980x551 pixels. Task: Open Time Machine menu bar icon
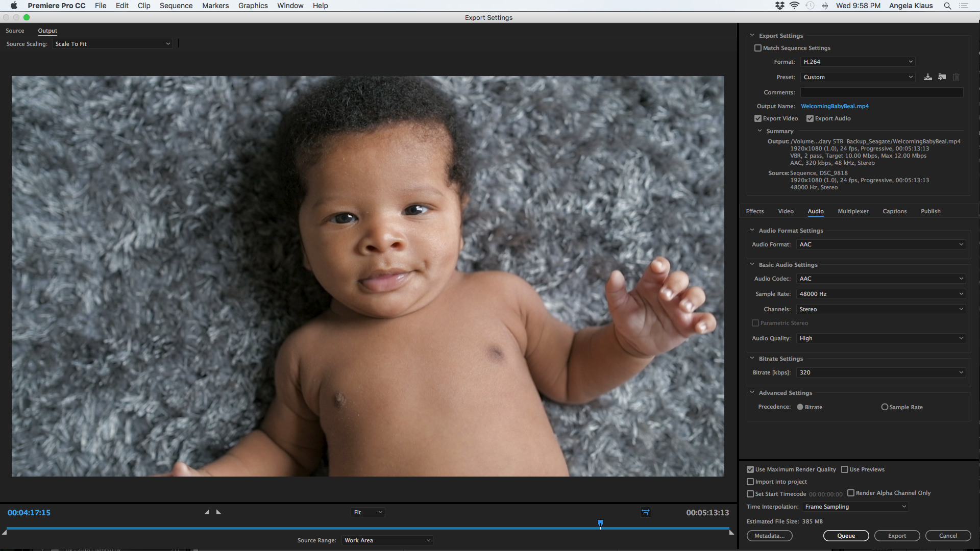coord(810,6)
